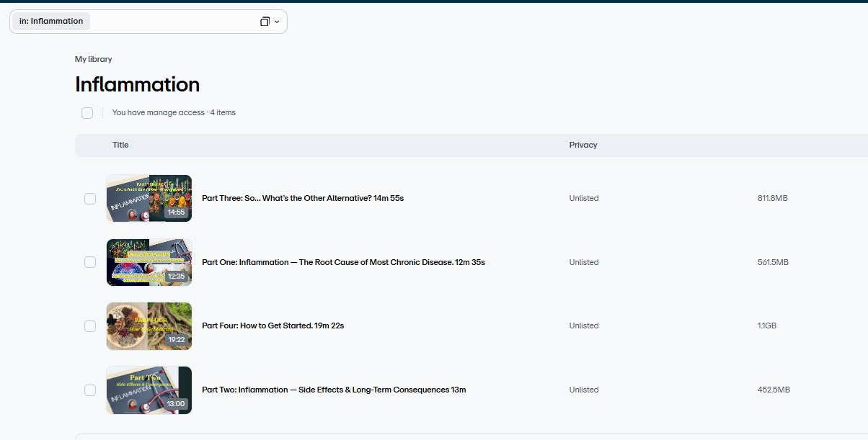Screen dimensions: 868x440
Task: Mark the Part Two video checkbox
Action: (x=90, y=390)
